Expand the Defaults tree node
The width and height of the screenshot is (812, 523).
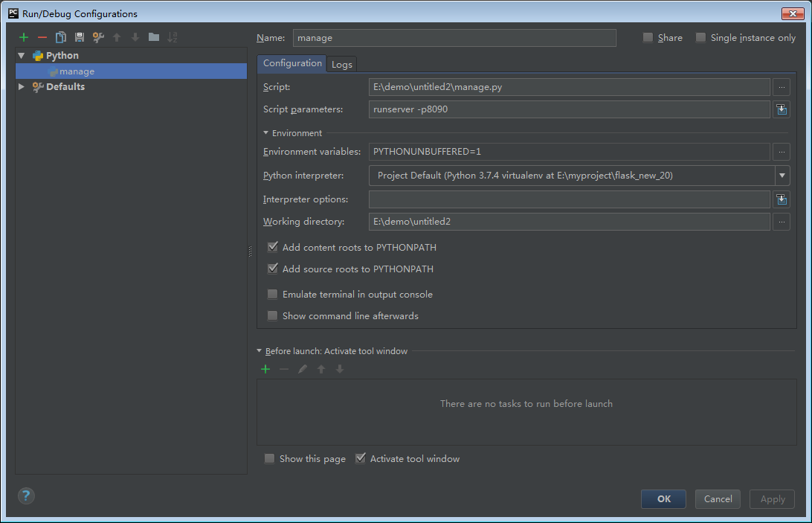[22, 87]
